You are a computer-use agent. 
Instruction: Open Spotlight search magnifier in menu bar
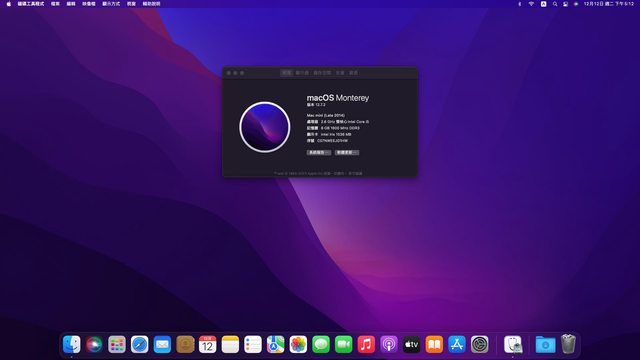pyautogui.click(x=555, y=4)
